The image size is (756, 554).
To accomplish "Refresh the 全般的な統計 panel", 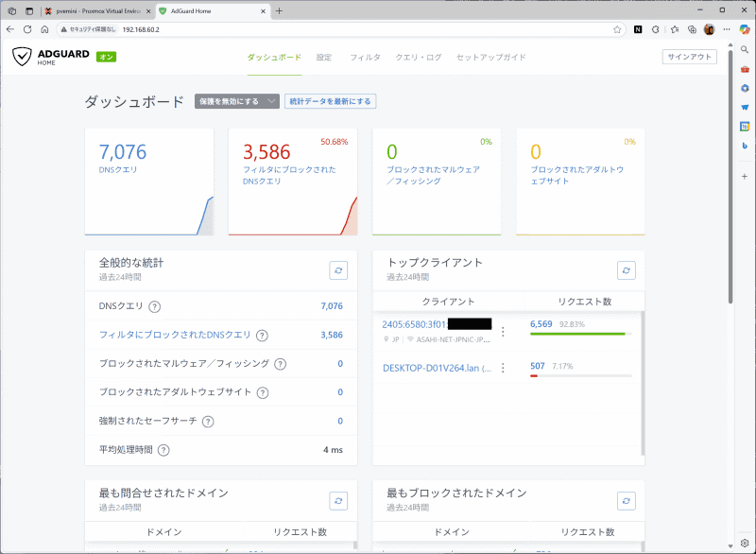I will pyautogui.click(x=338, y=268).
